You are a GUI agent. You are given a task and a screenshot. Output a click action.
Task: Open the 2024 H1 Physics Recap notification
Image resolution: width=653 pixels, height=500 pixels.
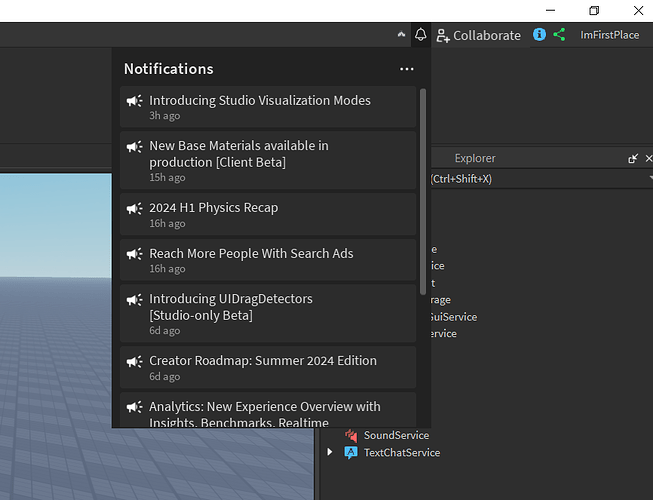click(x=268, y=214)
